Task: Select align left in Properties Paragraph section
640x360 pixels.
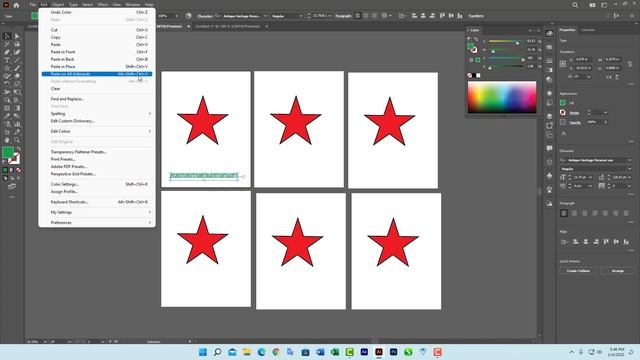Action: pos(564,213)
